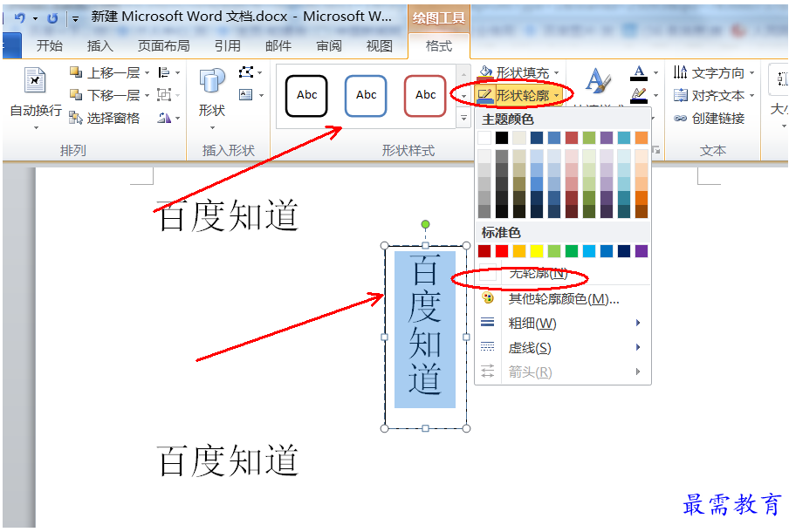Click the rotate objects icon
This screenshot has height=532, width=789.
coord(165,118)
